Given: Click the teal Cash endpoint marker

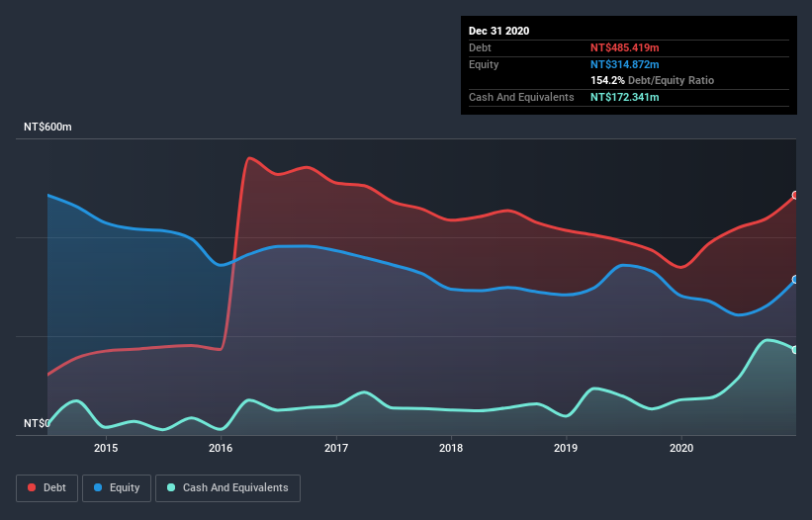Looking at the screenshot, I should point(795,350).
